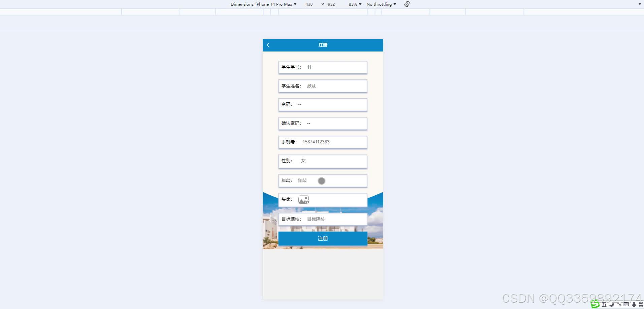This screenshot has height=309, width=644.
Task: Open the 性别 gender selector
Action: pos(323,161)
